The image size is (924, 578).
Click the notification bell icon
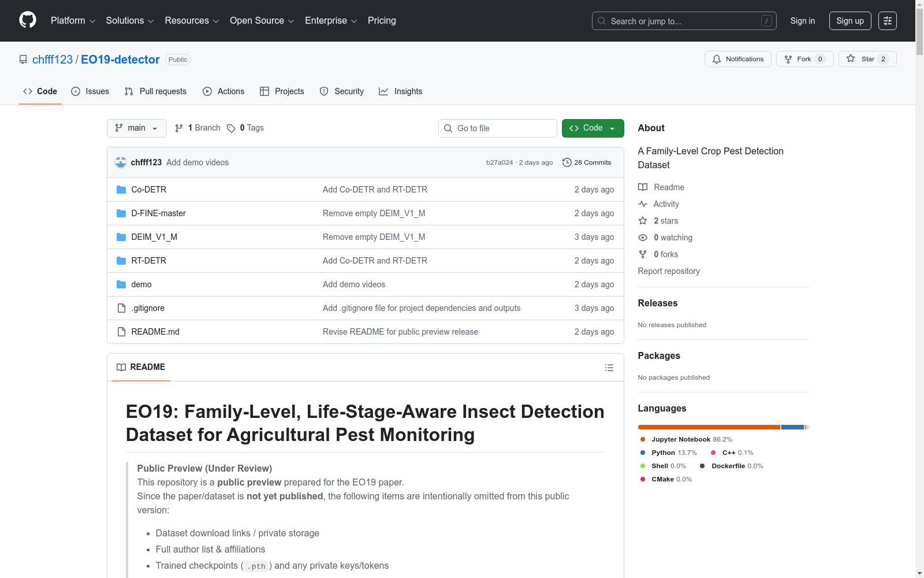click(x=717, y=59)
